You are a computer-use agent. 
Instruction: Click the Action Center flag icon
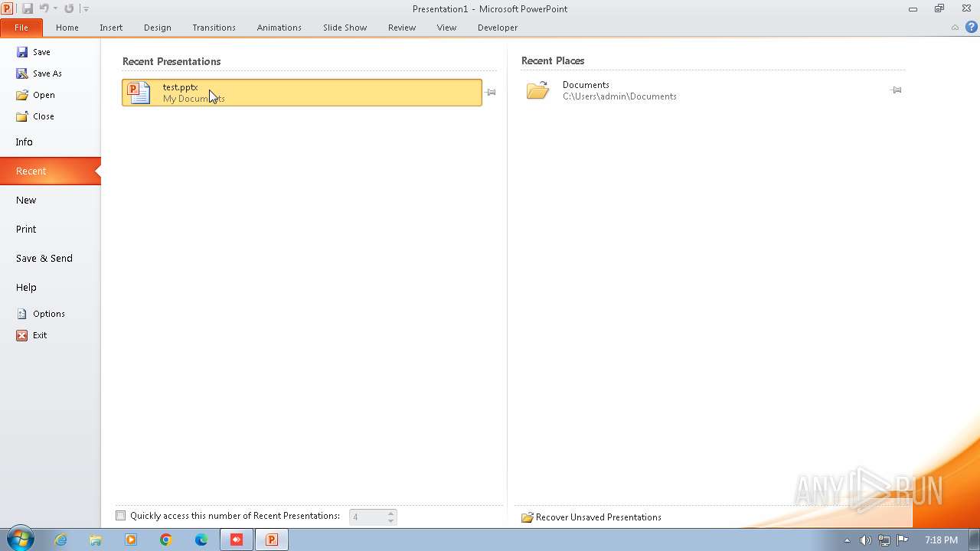coord(903,540)
